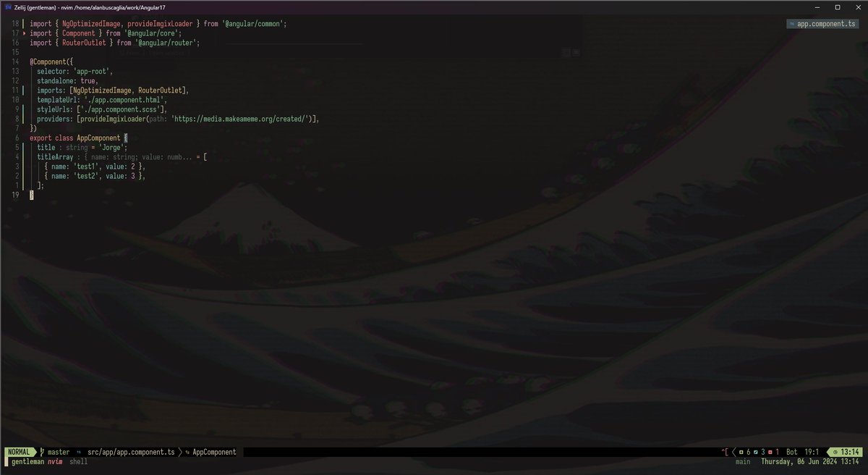Click the src/app/app.component.ts path
This screenshot has height=475, width=868.
point(131,452)
